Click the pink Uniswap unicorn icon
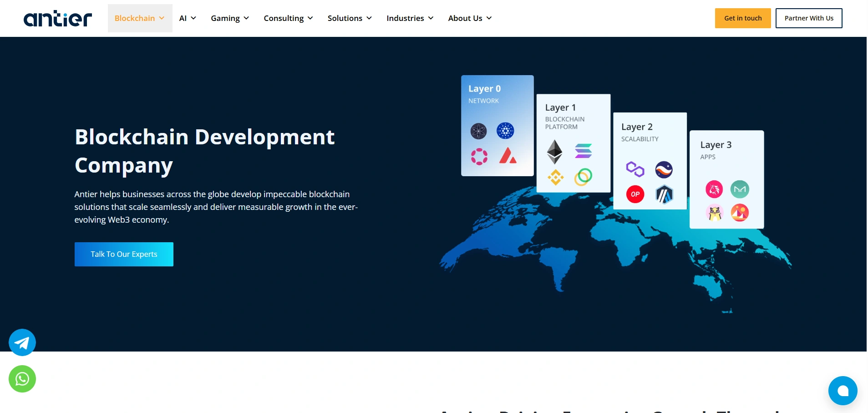 coord(714,189)
